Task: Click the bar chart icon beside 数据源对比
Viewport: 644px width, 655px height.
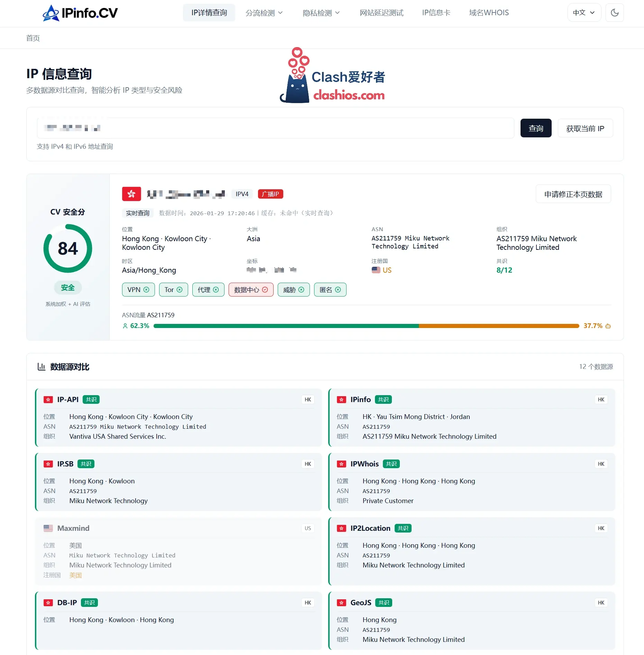Action: (42, 367)
